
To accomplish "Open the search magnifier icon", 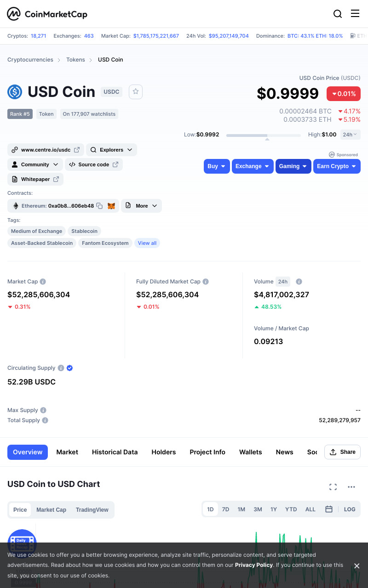I will click(x=338, y=14).
